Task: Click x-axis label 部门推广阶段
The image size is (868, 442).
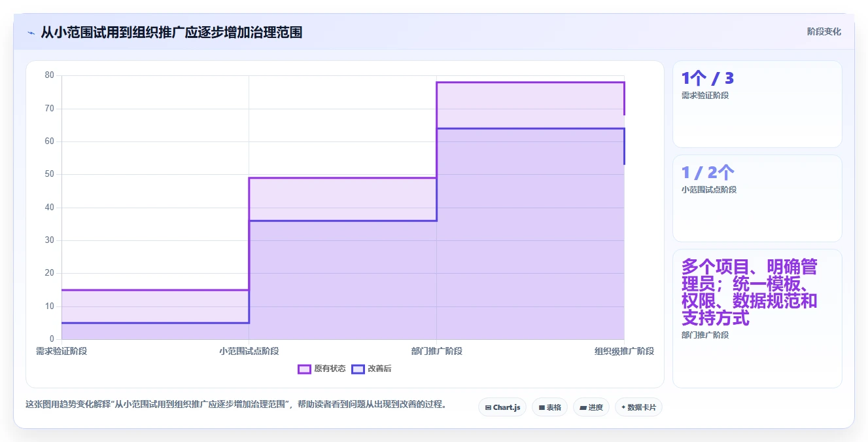Action: 437,351
